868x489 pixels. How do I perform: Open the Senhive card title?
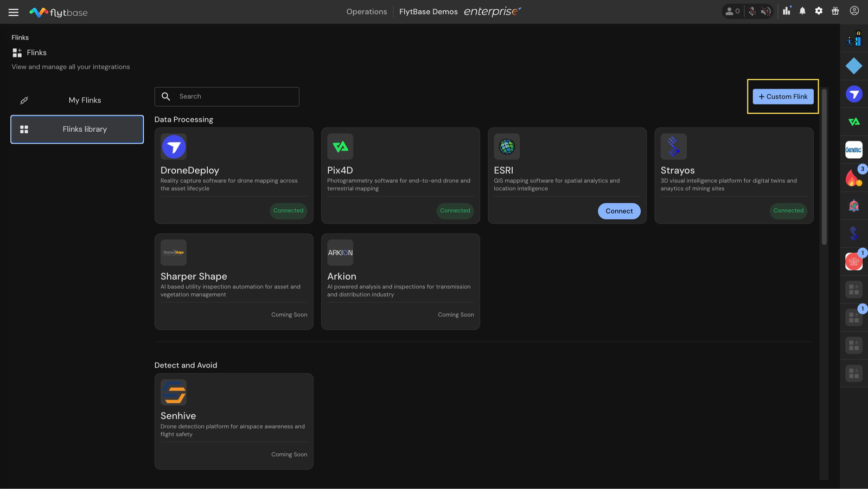click(178, 416)
